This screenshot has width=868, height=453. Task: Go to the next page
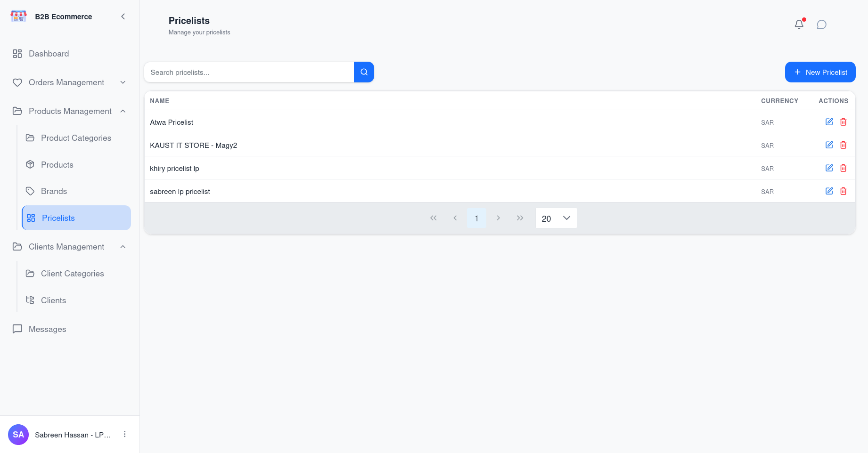pyautogui.click(x=498, y=218)
